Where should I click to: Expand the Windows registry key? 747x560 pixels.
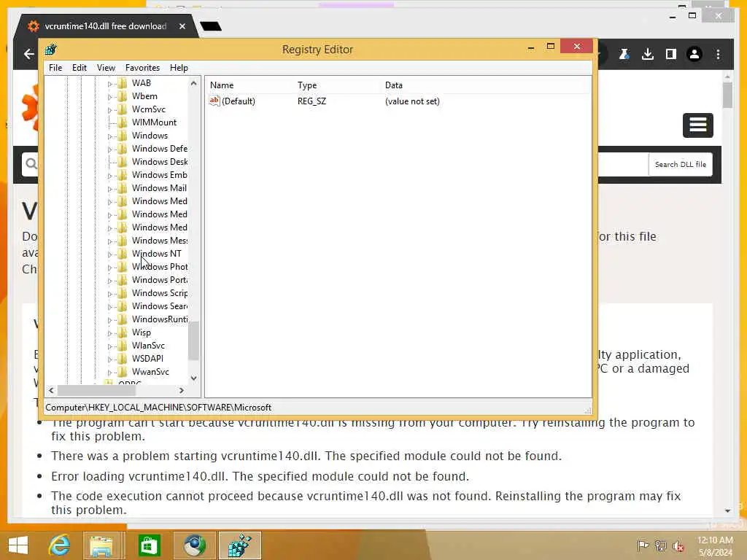(x=109, y=136)
